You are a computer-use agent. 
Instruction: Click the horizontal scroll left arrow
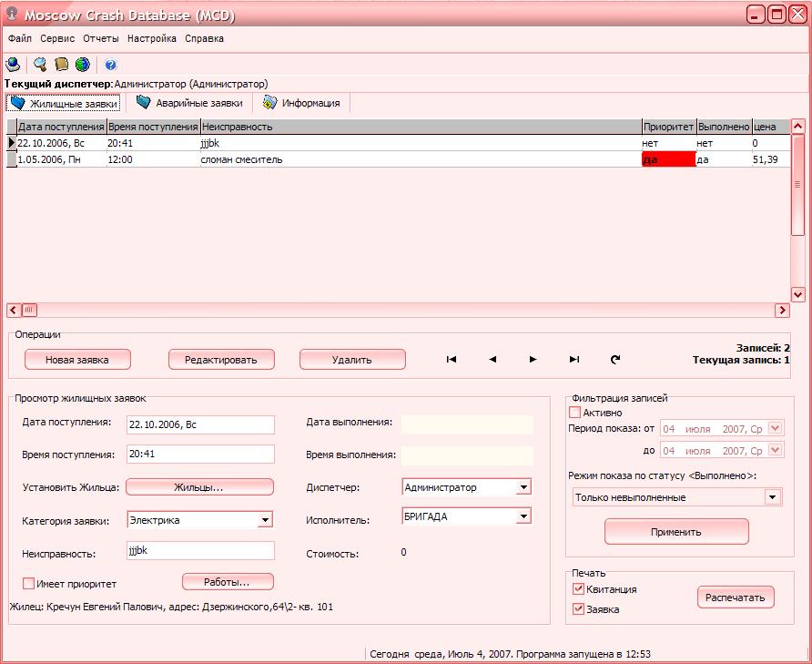coord(14,310)
